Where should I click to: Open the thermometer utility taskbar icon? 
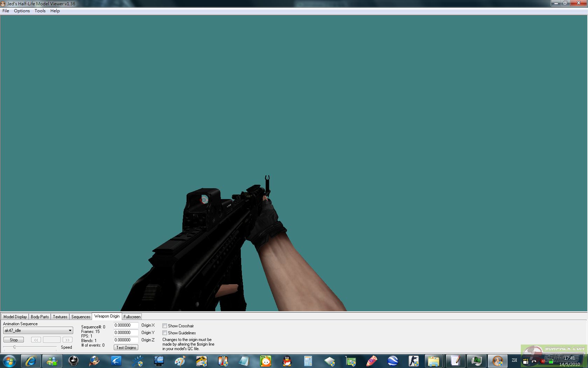223,361
